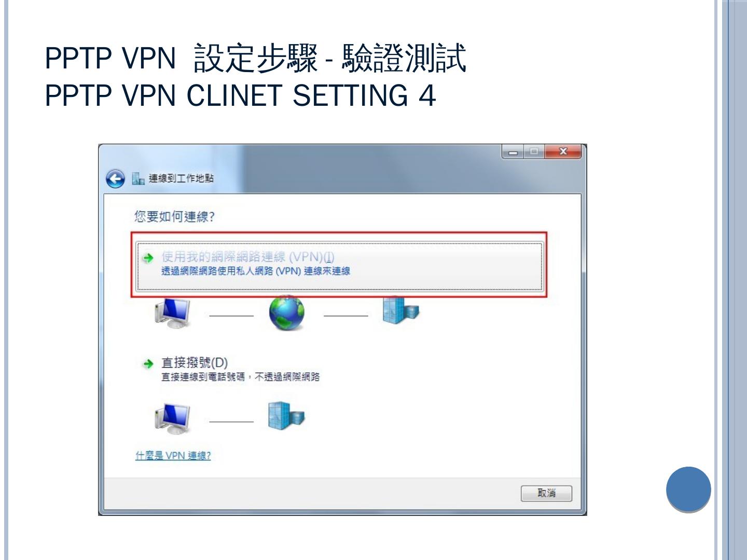The image size is (747, 560).
Task: Minimize the connection wizard window
Action: point(514,152)
